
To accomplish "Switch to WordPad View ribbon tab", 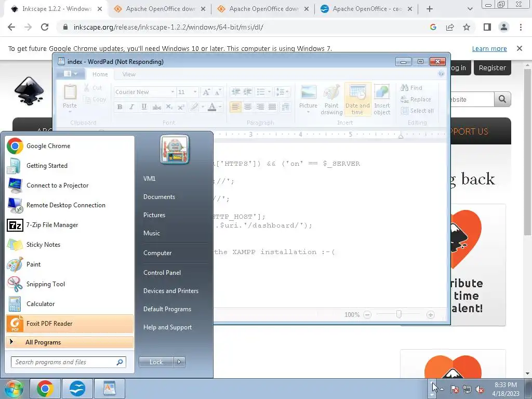I will pos(129,74).
